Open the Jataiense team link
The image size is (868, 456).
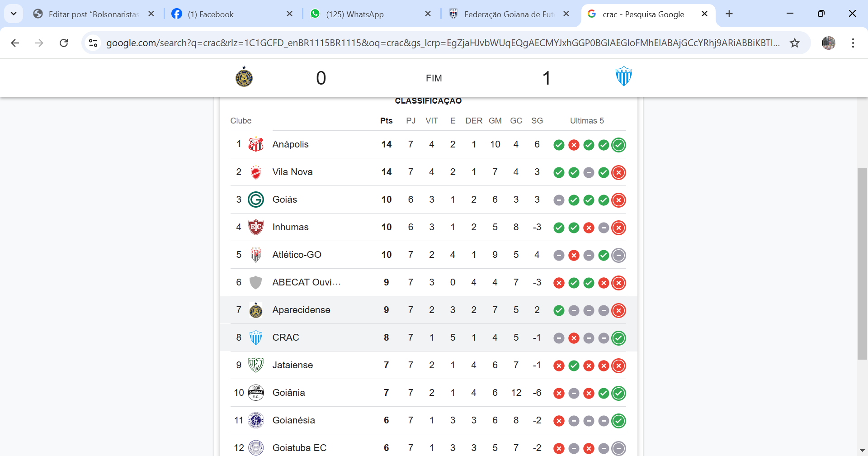point(292,365)
